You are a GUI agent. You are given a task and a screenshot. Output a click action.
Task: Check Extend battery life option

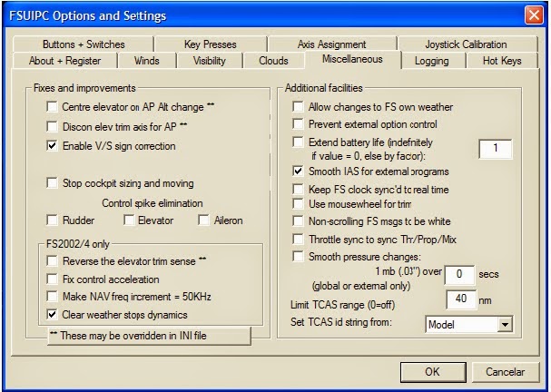point(298,142)
